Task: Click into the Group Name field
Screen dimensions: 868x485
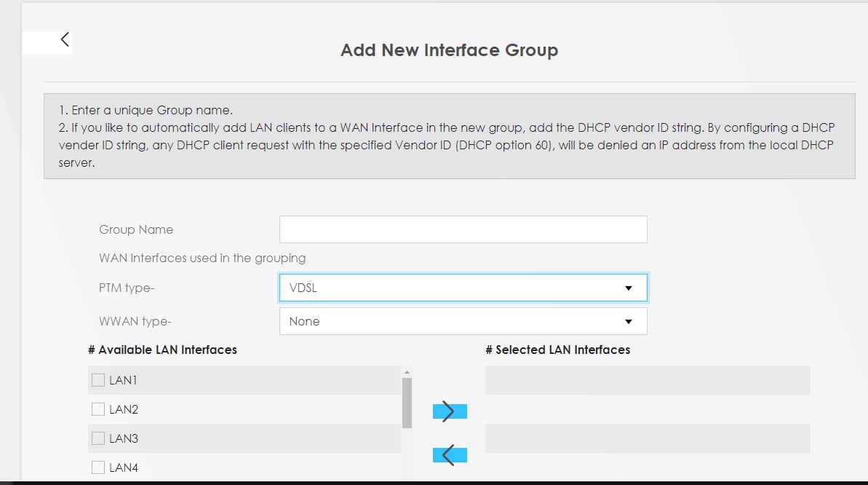Action: click(463, 229)
